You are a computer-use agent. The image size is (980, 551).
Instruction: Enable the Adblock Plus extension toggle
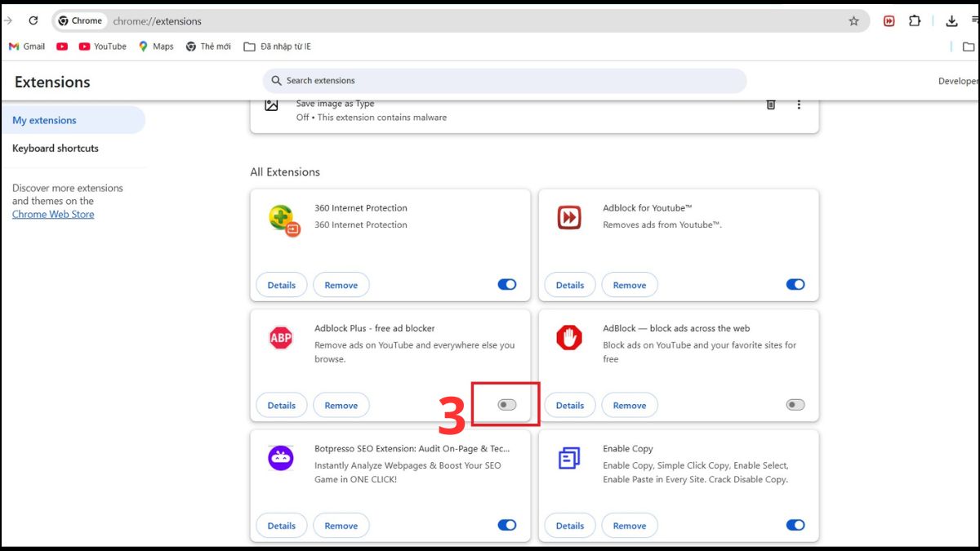click(x=507, y=405)
